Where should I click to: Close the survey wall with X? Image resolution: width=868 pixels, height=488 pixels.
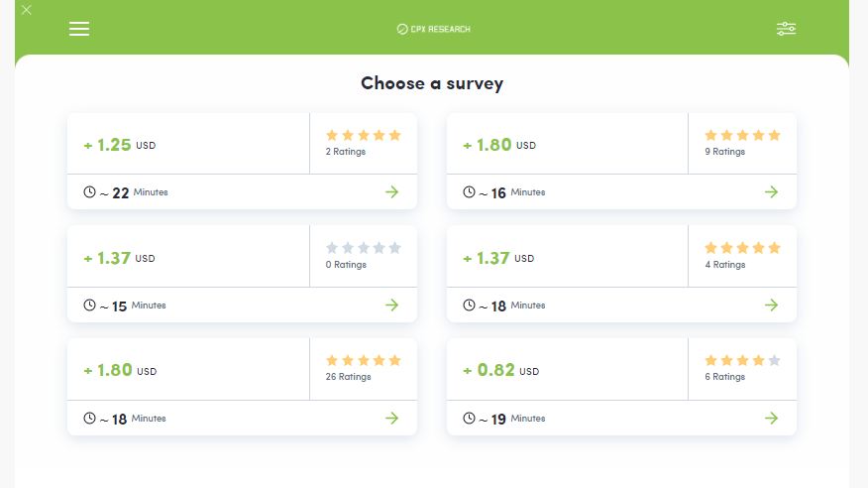(27, 10)
